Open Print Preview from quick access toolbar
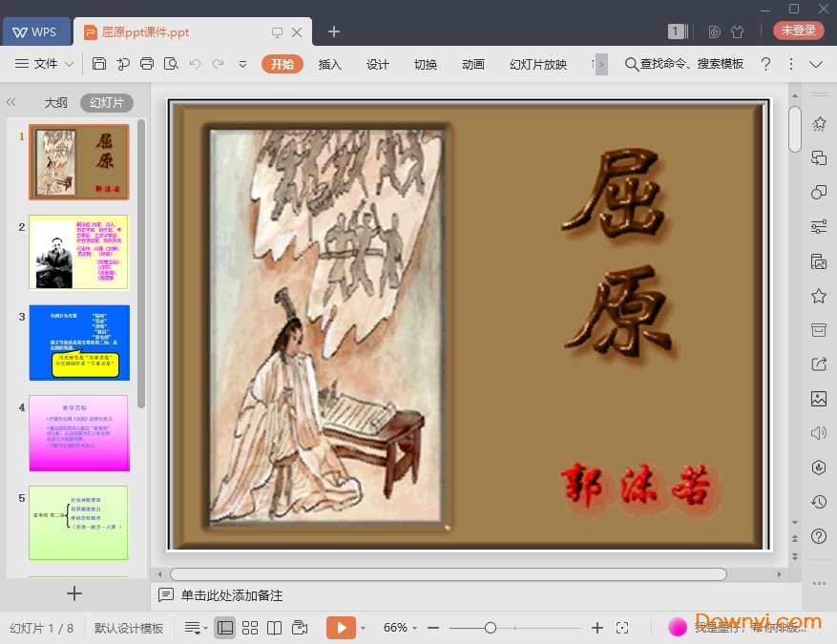Viewport: 837px width, 644px height. click(172, 64)
